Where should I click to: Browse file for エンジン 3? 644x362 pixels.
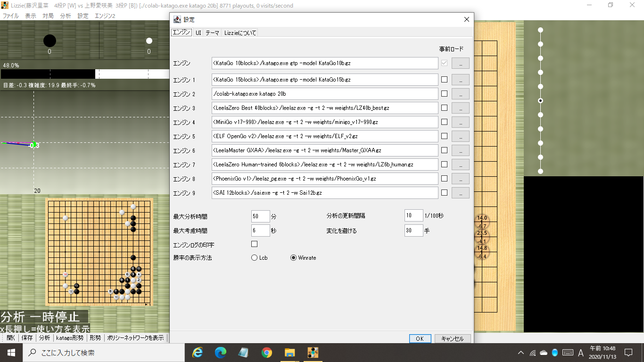click(460, 108)
